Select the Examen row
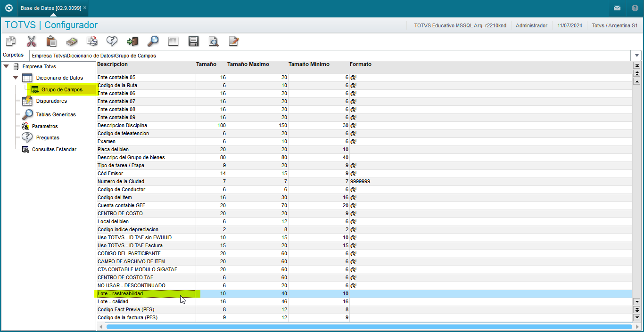The image size is (644, 332). (364, 141)
